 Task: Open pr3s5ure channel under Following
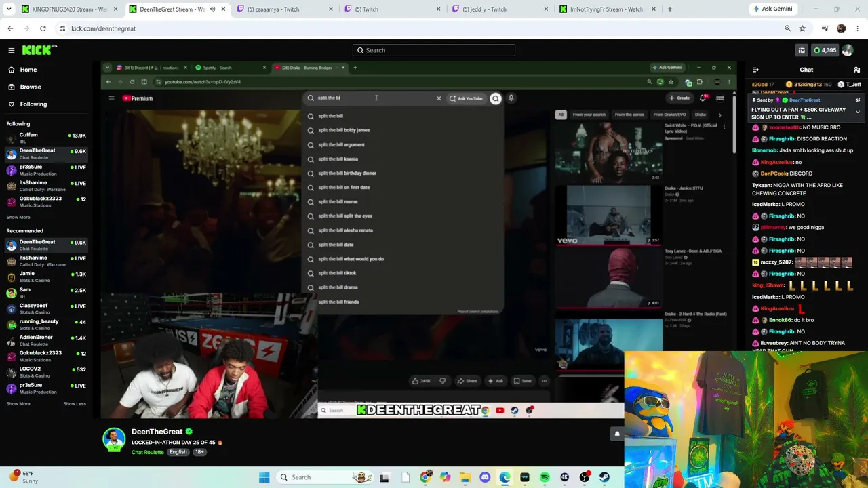coord(46,169)
